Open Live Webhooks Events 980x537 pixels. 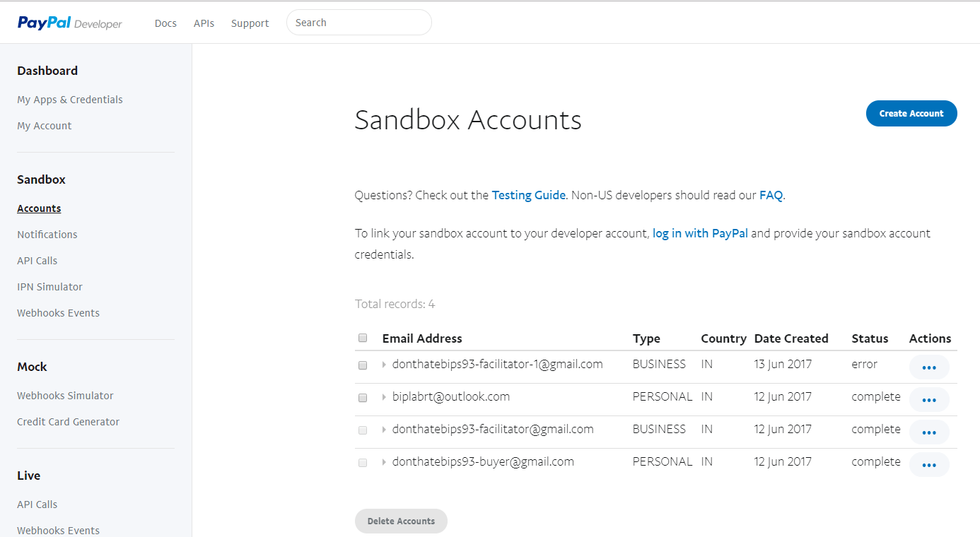pyautogui.click(x=58, y=531)
